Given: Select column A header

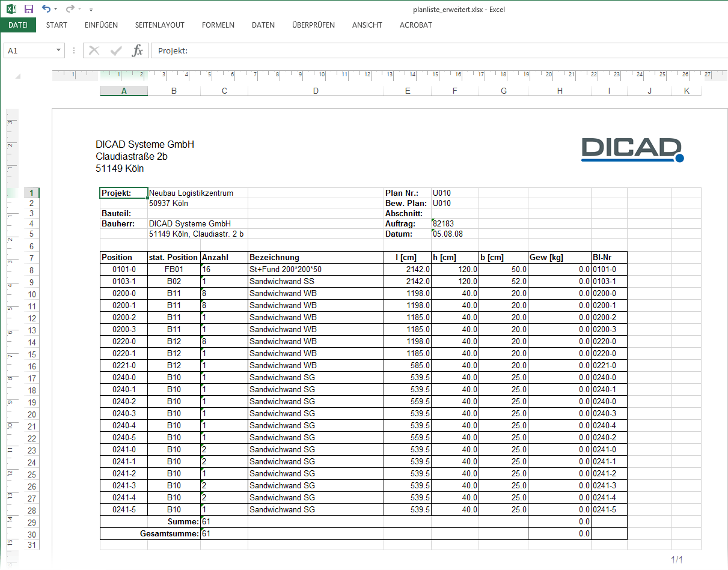Looking at the screenshot, I should (x=124, y=91).
